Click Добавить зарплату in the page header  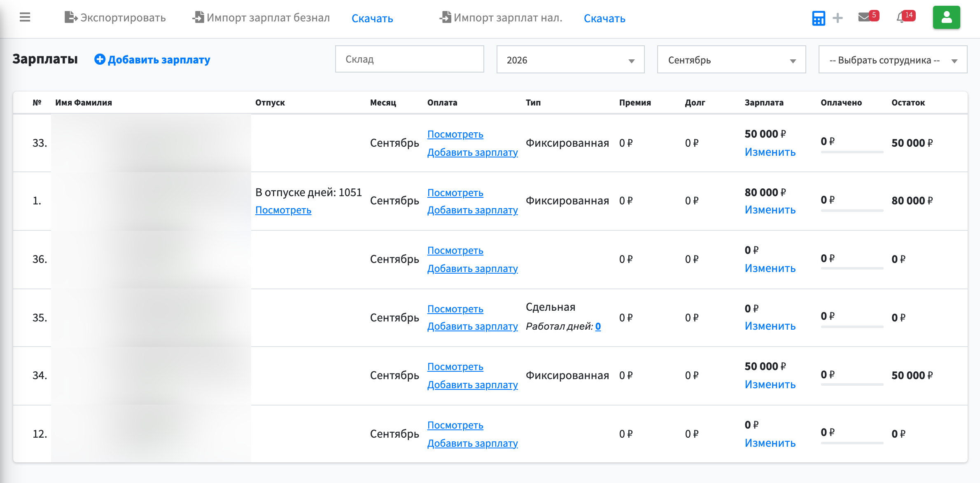coord(159,60)
